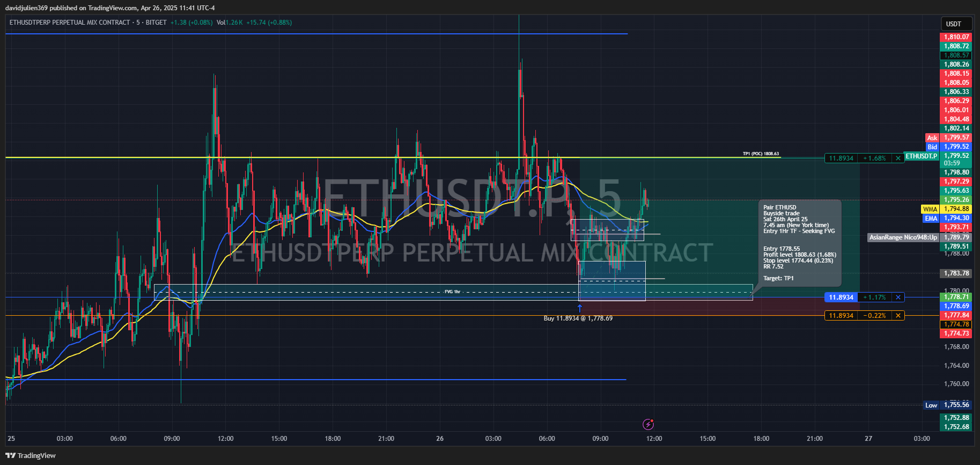
Task: Select the Pair ETHUSD trade note callout
Action: tap(800, 243)
